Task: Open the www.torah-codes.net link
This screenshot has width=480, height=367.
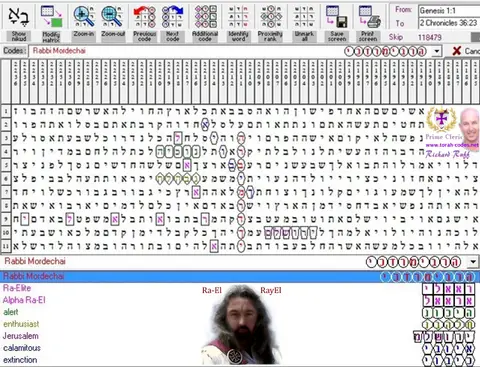Action: pyautogui.click(x=452, y=145)
